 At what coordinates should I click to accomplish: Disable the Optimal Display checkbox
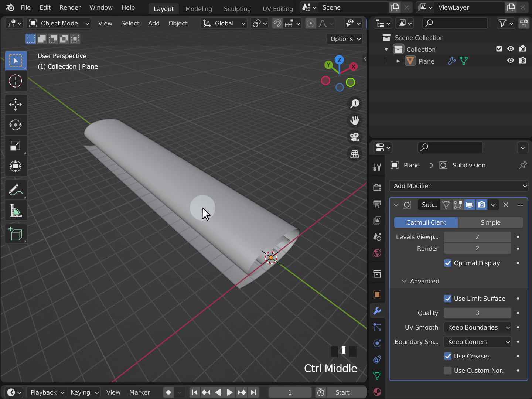pyautogui.click(x=448, y=263)
